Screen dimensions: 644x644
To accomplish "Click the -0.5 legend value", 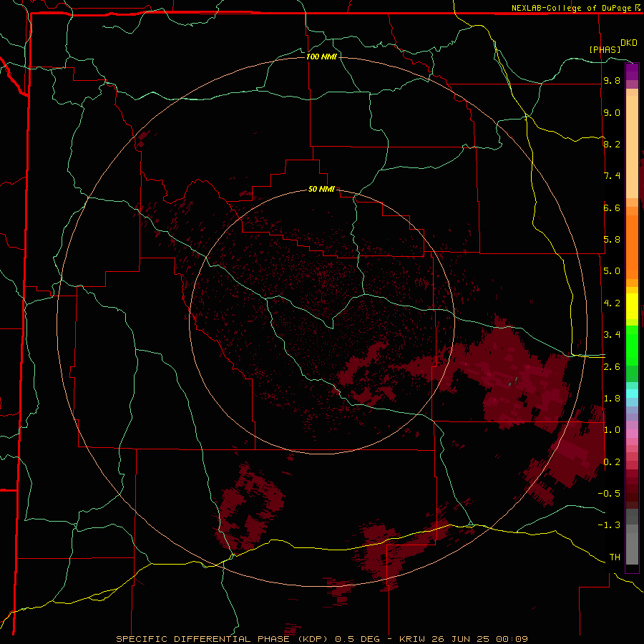I will pyautogui.click(x=609, y=494).
